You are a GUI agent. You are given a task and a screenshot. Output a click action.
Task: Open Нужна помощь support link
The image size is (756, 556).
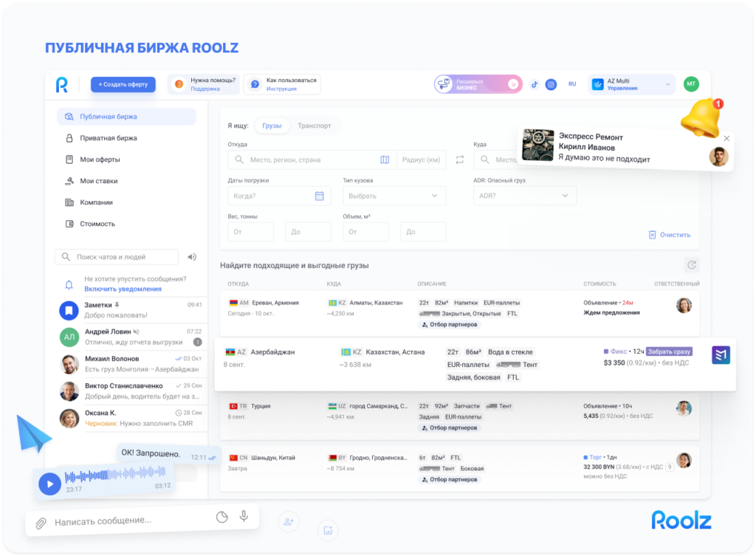coord(204,84)
